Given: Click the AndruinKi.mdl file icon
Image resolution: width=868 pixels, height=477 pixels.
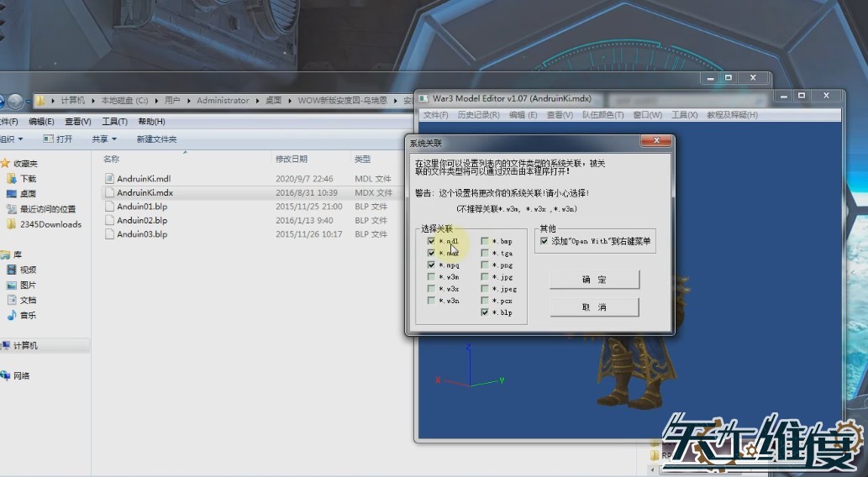Looking at the screenshot, I should point(109,178).
